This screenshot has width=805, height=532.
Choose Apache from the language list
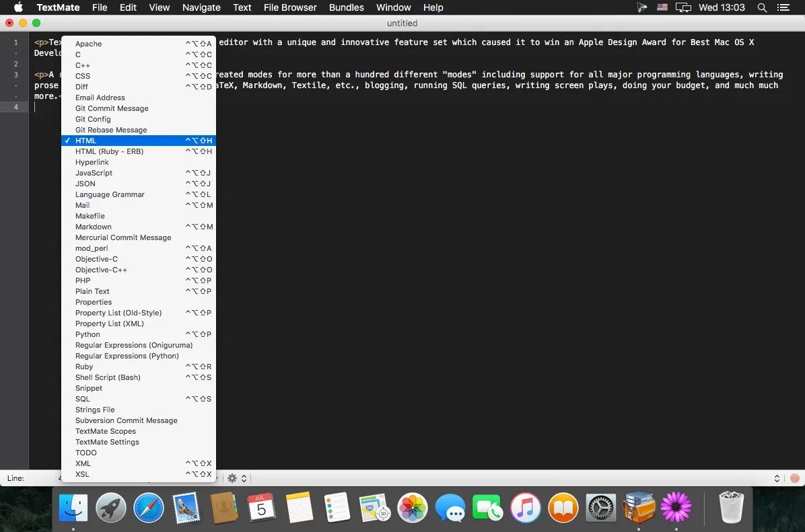pos(139,44)
